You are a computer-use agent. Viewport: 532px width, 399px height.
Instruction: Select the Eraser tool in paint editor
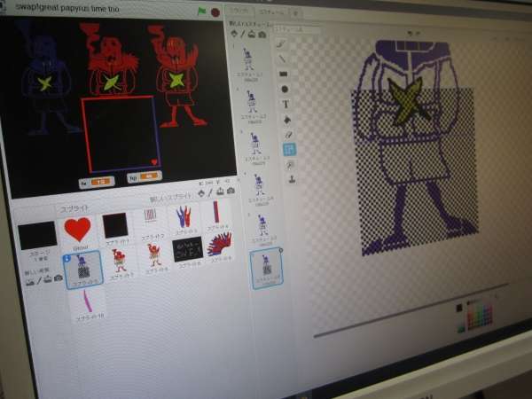[288, 135]
